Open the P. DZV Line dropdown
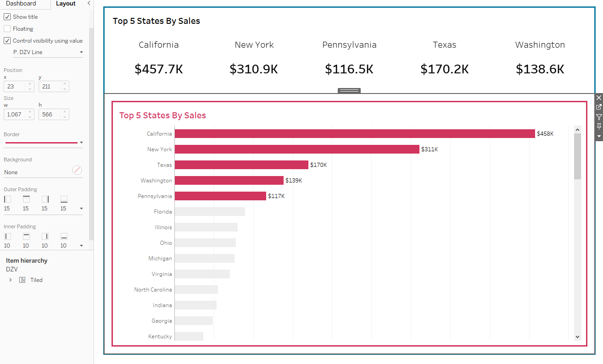Screen dimensions: 603x364 tap(48, 52)
